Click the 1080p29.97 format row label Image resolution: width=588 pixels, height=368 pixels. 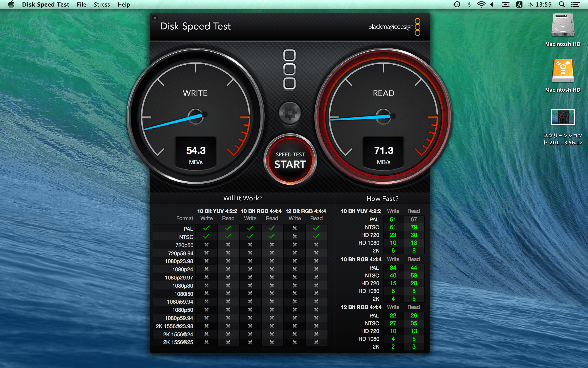(x=179, y=278)
